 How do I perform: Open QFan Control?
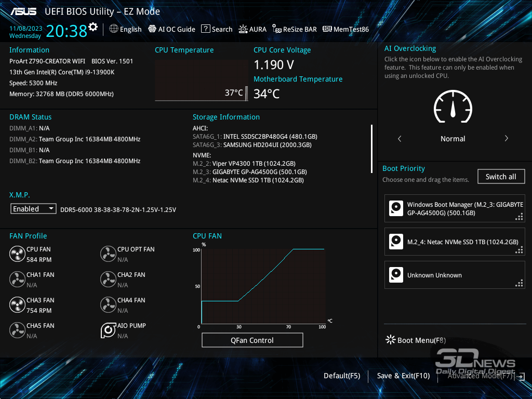click(252, 340)
